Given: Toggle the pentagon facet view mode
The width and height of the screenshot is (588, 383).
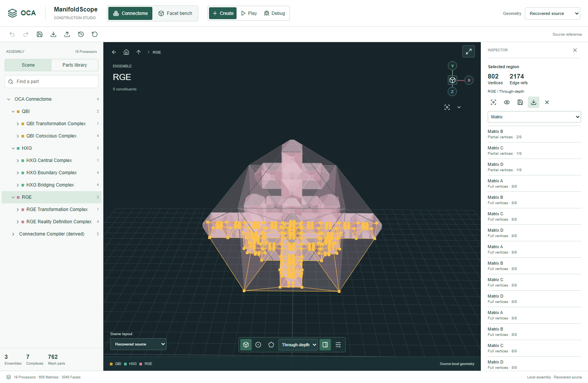Looking at the screenshot, I should click(x=271, y=345).
